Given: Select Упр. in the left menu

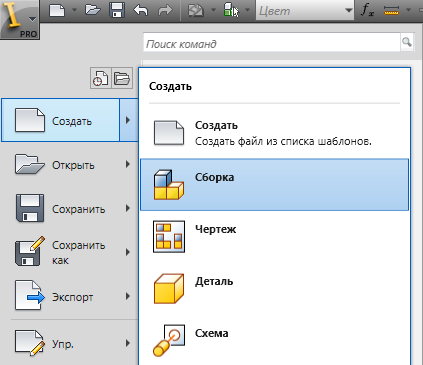Looking at the screenshot, I should 60,343.
